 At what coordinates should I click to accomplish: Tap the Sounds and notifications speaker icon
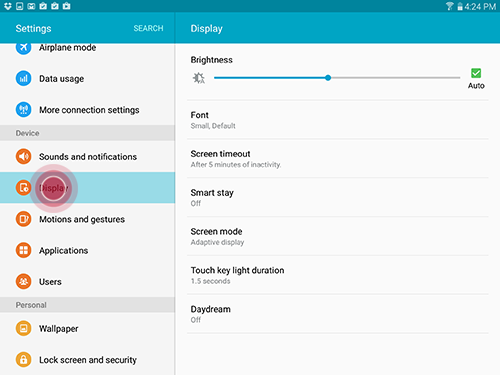coord(23,156)
